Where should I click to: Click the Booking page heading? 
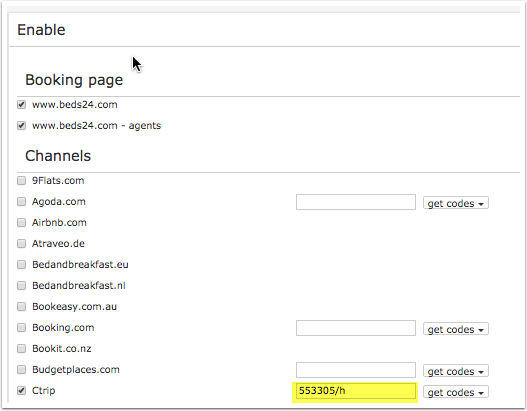(74, 80)
